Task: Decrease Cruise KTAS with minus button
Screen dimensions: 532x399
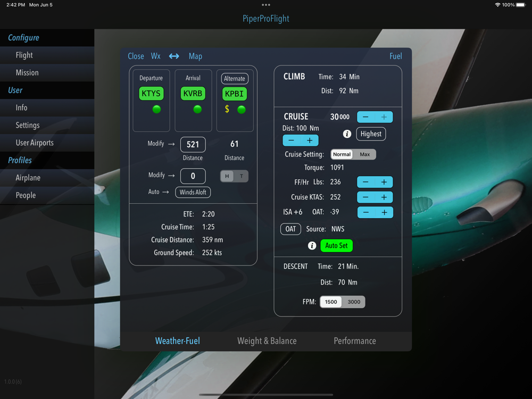Action: pyautogui.click(x=366, y=197)
